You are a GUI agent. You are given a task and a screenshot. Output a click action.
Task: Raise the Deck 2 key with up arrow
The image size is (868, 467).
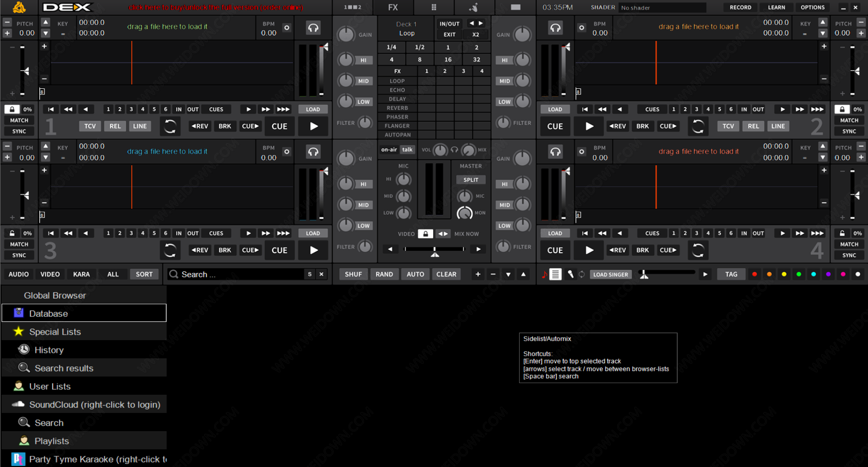pos(823,22)
